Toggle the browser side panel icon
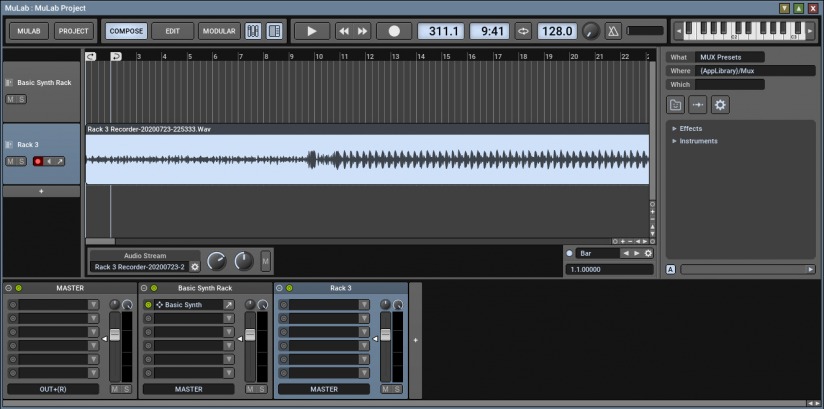The width and height of the screenshot is (824, 409). [x=274, y=31]
